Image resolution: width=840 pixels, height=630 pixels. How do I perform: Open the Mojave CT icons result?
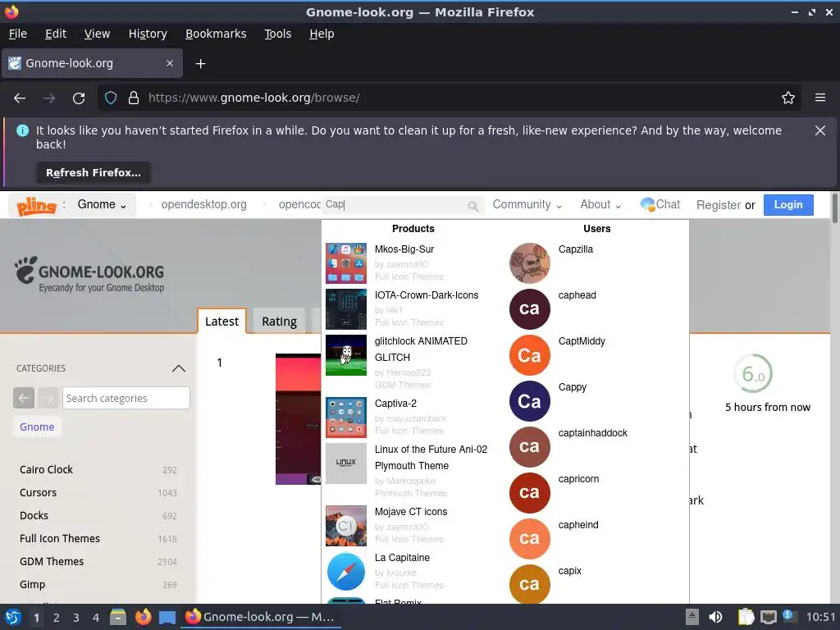(411, 512)
